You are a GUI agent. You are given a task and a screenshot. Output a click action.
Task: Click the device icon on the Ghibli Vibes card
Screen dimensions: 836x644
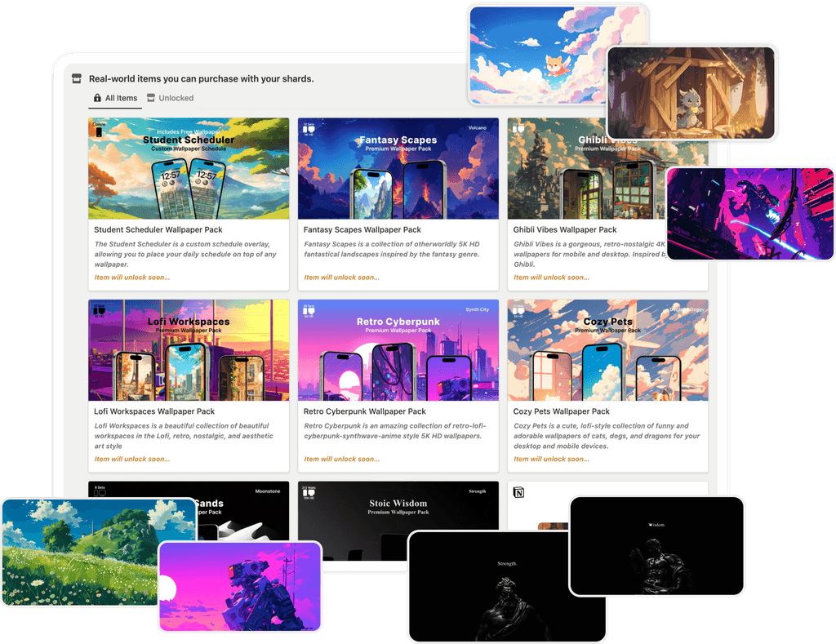pyautogui.click(x=519, y=129)
